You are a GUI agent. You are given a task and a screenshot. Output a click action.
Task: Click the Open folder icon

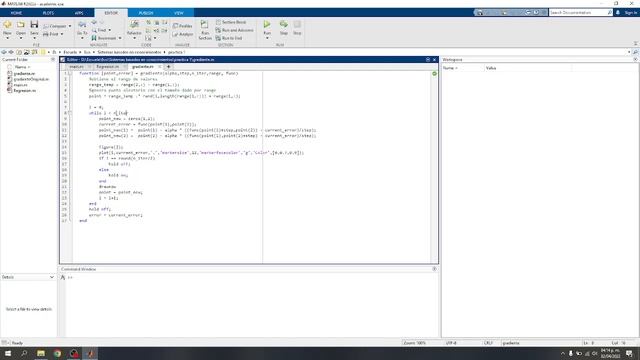[x=21, y=24]
